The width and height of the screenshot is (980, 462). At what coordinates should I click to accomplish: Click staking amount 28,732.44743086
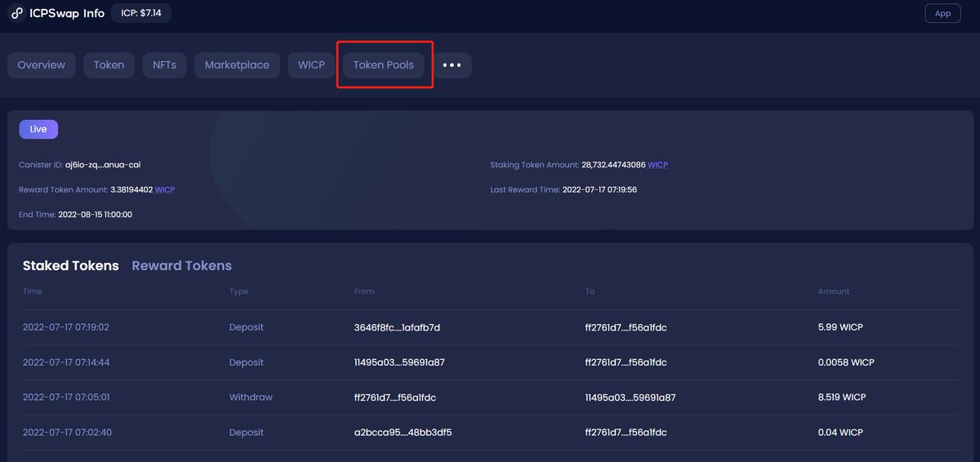click(x=613, y=165)
